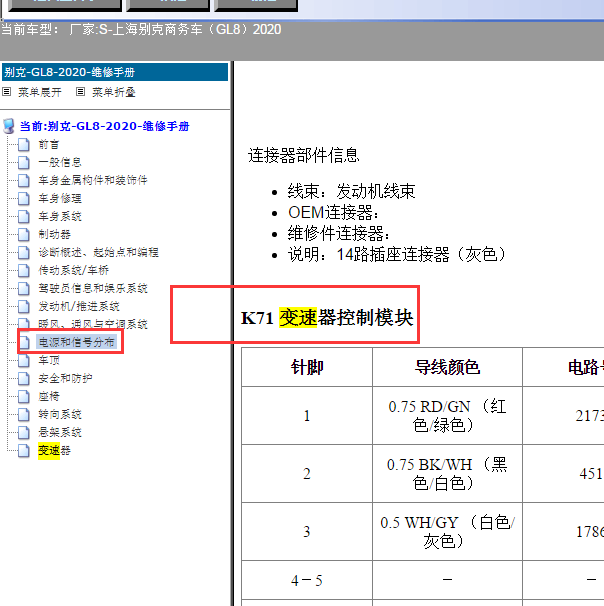Select the 电源和信号分布 tree item
The image size is (604, 606).
76,342
